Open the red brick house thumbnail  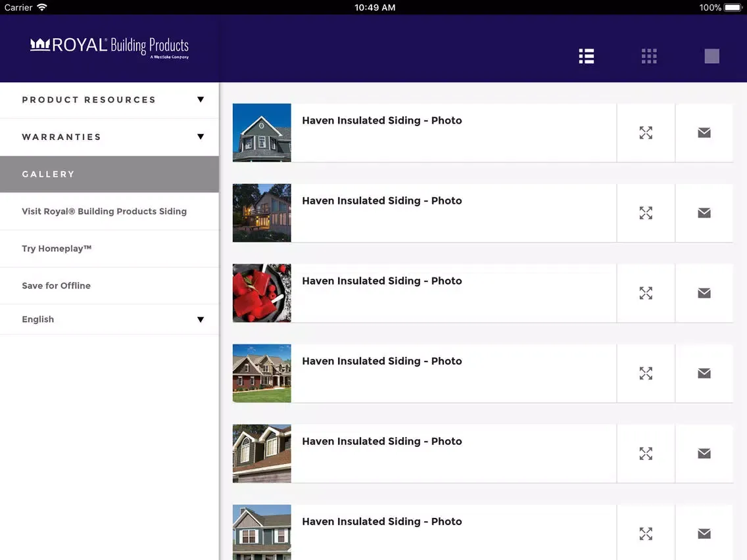tap(262, 373)
